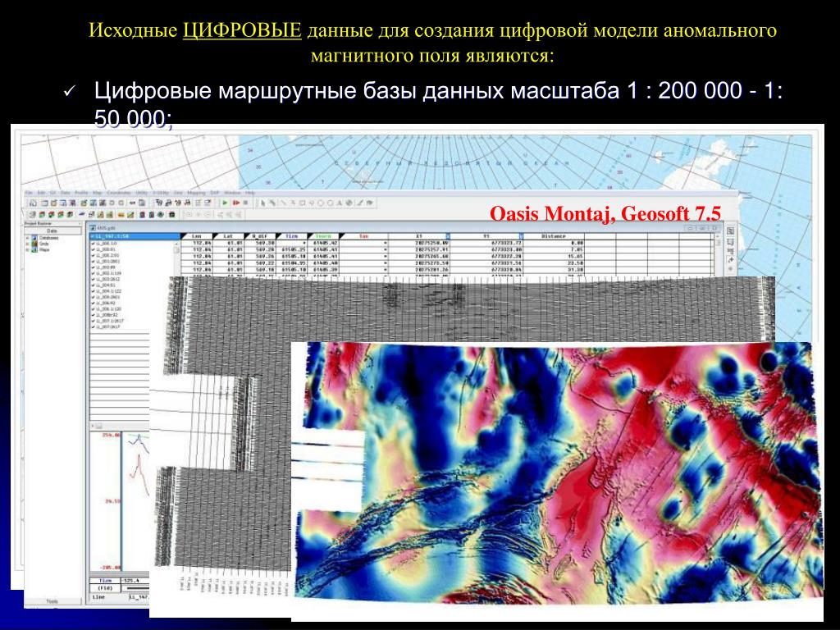
Task: Click the line list vertical scrollbar
Action: 177,260
